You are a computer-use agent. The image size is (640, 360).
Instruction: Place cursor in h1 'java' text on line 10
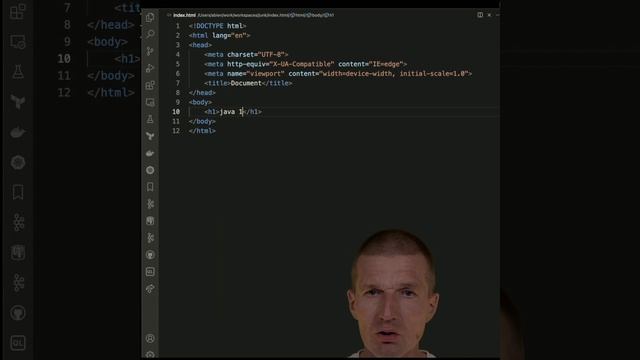[x=227, y=112]
